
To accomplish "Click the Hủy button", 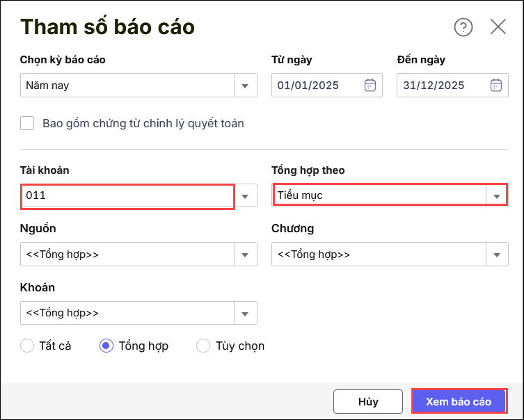I will [x=367, y=401].
